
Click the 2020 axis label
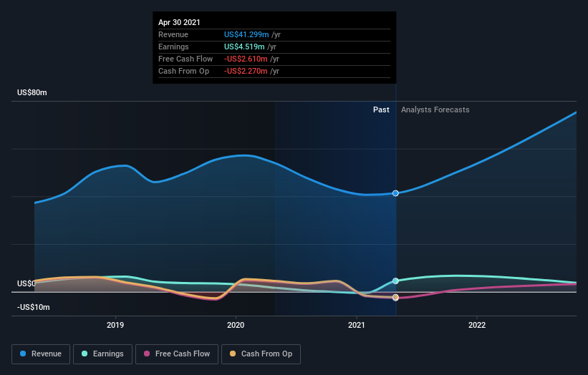click(236, 325)
